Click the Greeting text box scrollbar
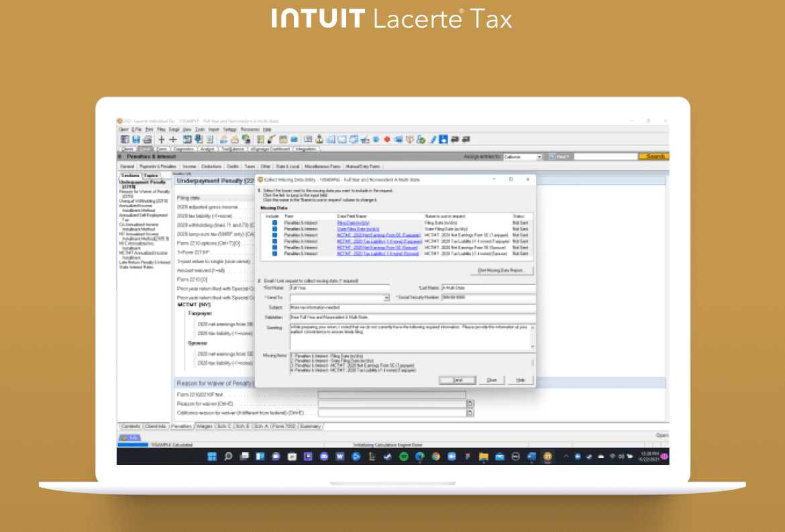Viewport: 785px width, 532px height. pyautogui.click(x=533, y=336)
